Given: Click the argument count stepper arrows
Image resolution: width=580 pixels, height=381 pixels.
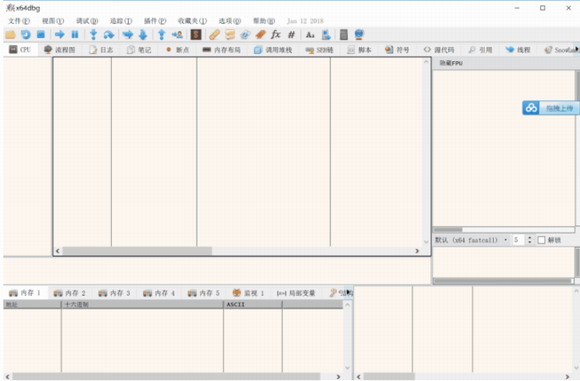Looking at the screenshot, I should click(529, 240).
